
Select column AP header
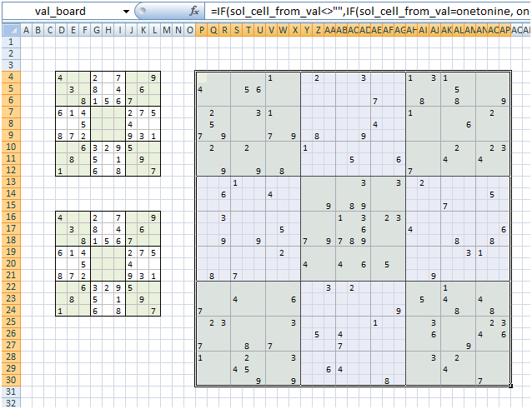504,30
